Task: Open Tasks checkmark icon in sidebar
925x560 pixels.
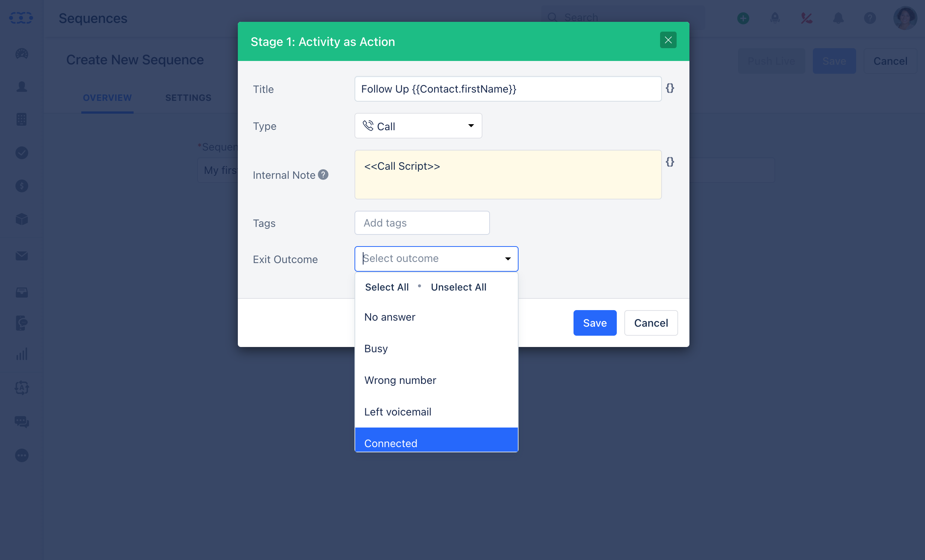Action: point(21,152)
